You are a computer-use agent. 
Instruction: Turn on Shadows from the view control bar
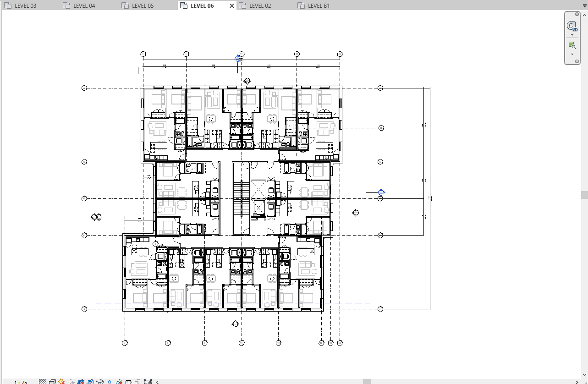click(x=71, y=381)
